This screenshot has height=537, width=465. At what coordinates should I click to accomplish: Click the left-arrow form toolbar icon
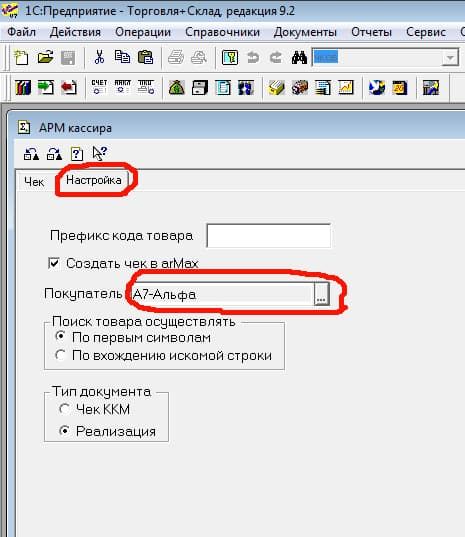pyautogui.click(x=31, y=154)
